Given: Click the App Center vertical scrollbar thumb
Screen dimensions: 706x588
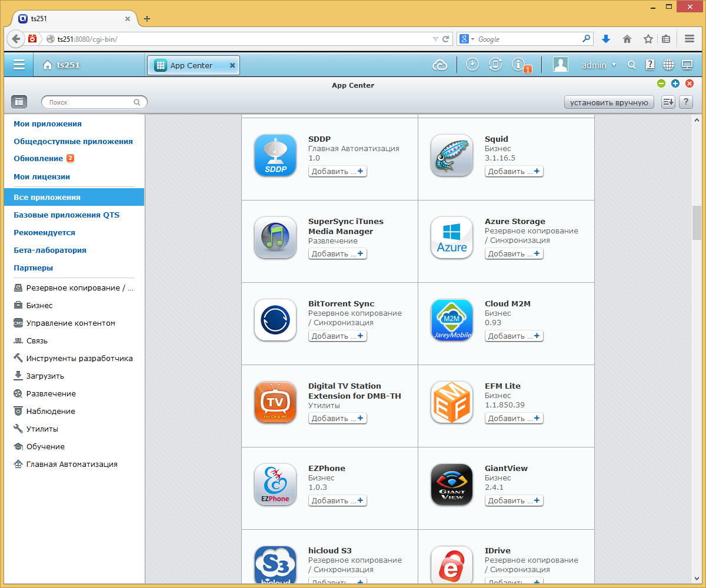Looking at the screenshot, I should click(x=697, y=222).
